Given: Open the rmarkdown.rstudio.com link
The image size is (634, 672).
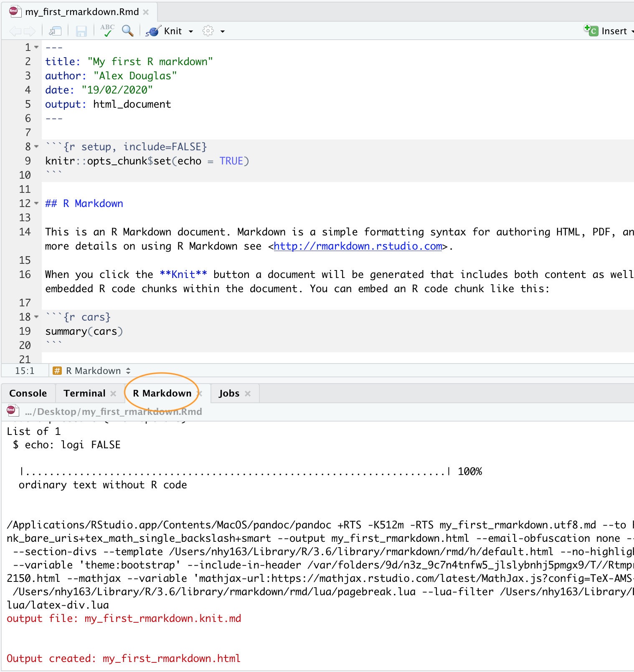Looking at the screenshot, I should coord(358,246).
